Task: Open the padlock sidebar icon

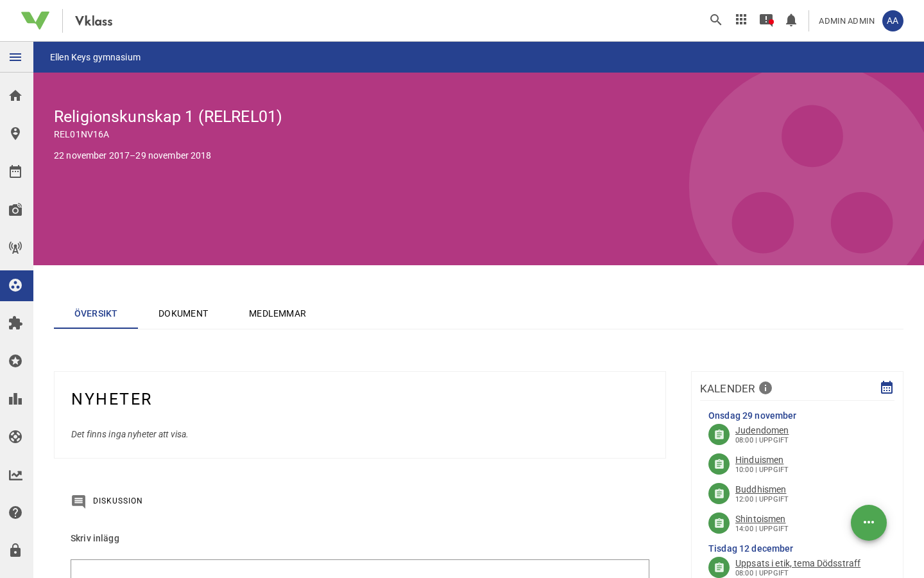Action: coord(15,550)
